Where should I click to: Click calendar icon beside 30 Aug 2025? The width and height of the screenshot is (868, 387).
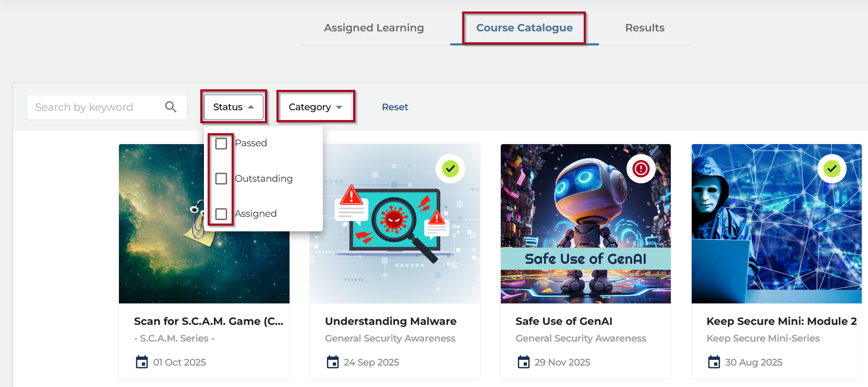click(714, 362)
